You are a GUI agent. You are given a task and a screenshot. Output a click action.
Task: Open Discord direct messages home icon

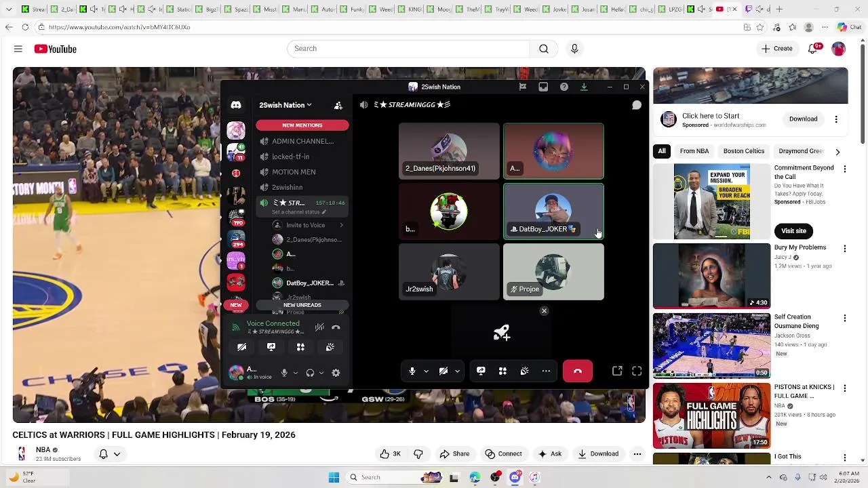point(236,105)
